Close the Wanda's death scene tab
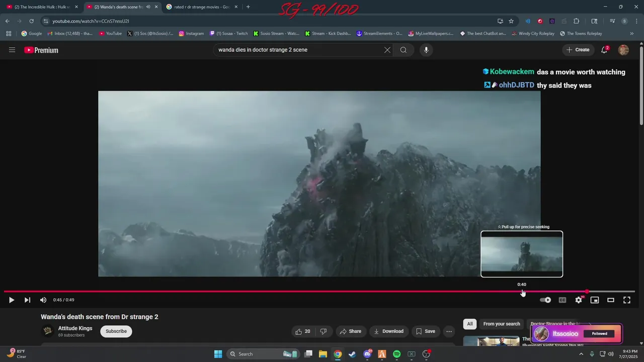Image resolution: width=644 pixels, height=362 pixels. [x=156, y=7]
